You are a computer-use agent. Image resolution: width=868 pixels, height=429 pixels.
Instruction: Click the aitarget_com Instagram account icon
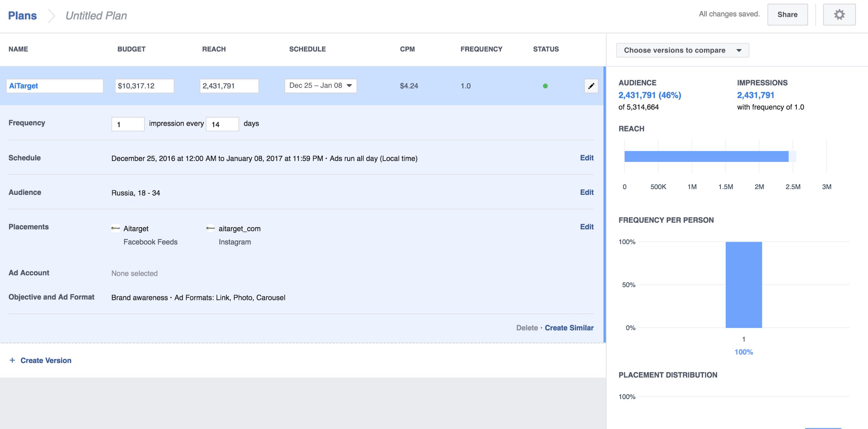[211, 228]
